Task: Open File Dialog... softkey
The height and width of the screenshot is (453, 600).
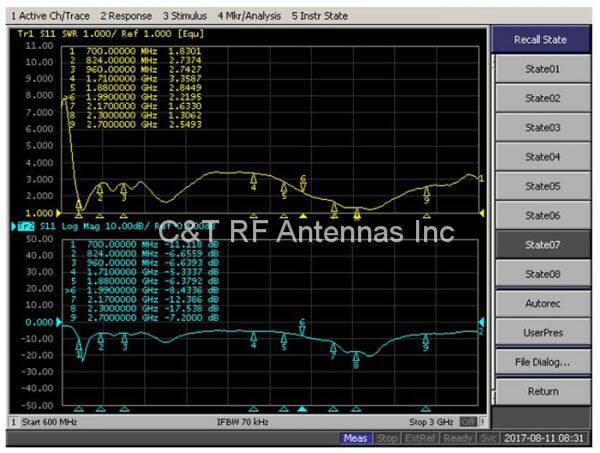Action: coord(542,362)
